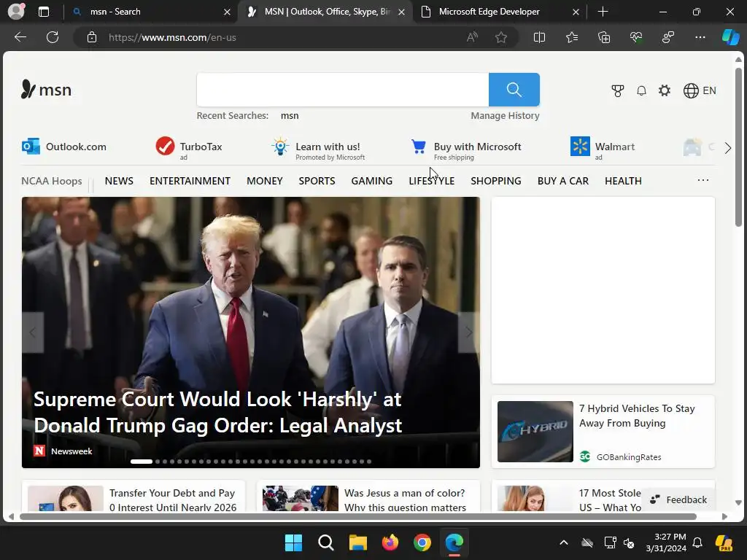Launch Firefox from taskbar
The image size is (747, 560).
[x=390, y=542]
